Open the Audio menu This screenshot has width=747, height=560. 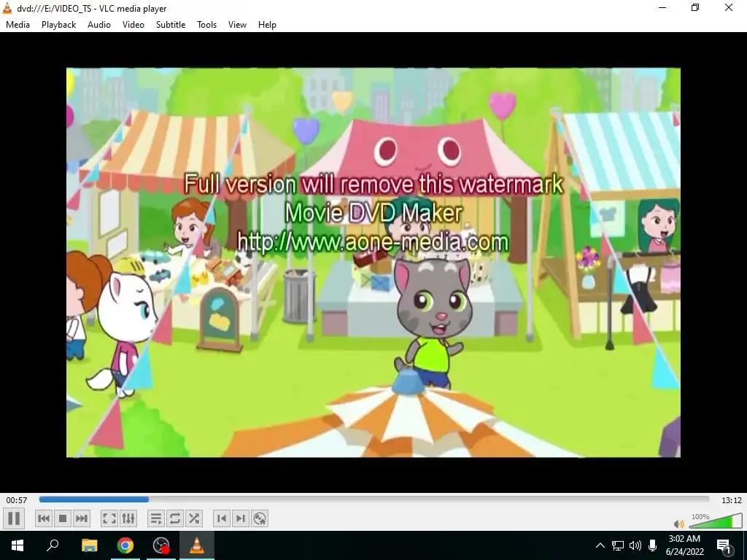99,25
